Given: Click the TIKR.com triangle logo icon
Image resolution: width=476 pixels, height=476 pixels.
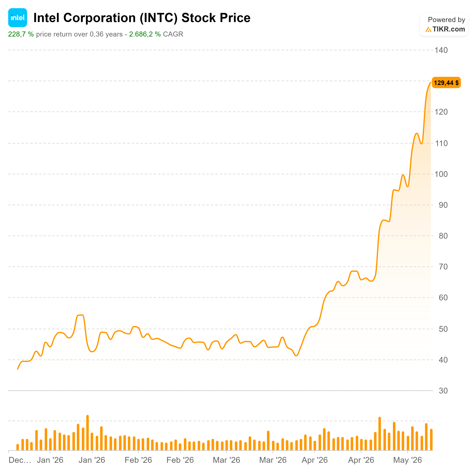Looking at the screenshot, I should 428,29.
